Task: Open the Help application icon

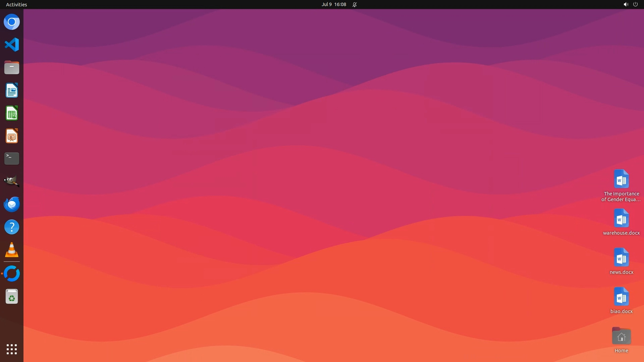Action: [x=12, y=227]
